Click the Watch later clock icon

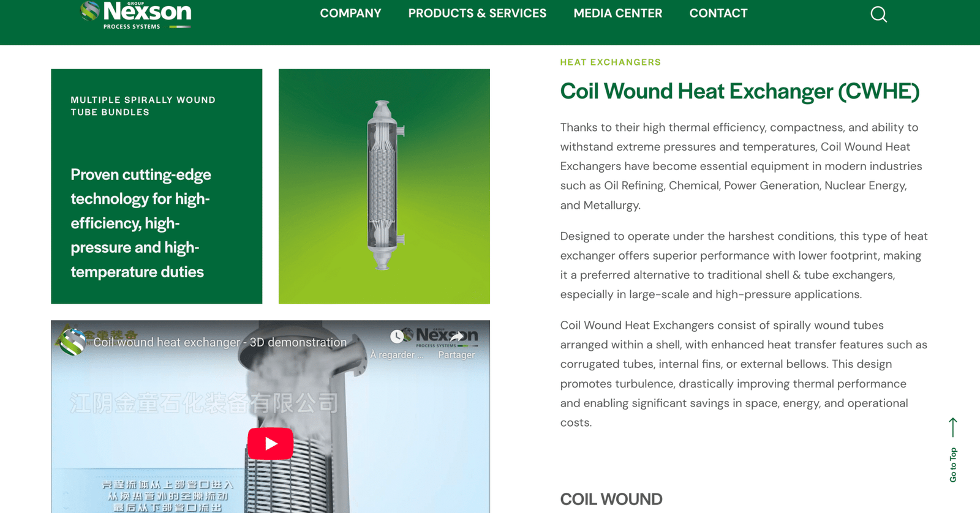point(397,335)
